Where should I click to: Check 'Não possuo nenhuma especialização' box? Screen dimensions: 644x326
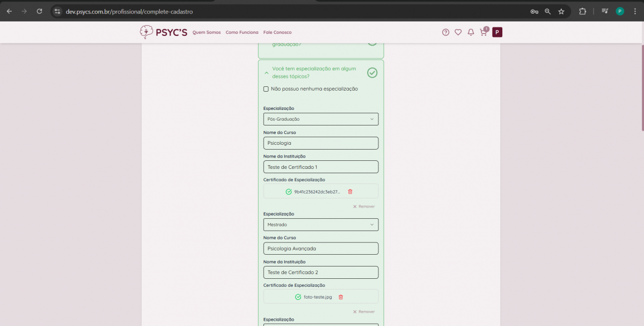(266, 89)
